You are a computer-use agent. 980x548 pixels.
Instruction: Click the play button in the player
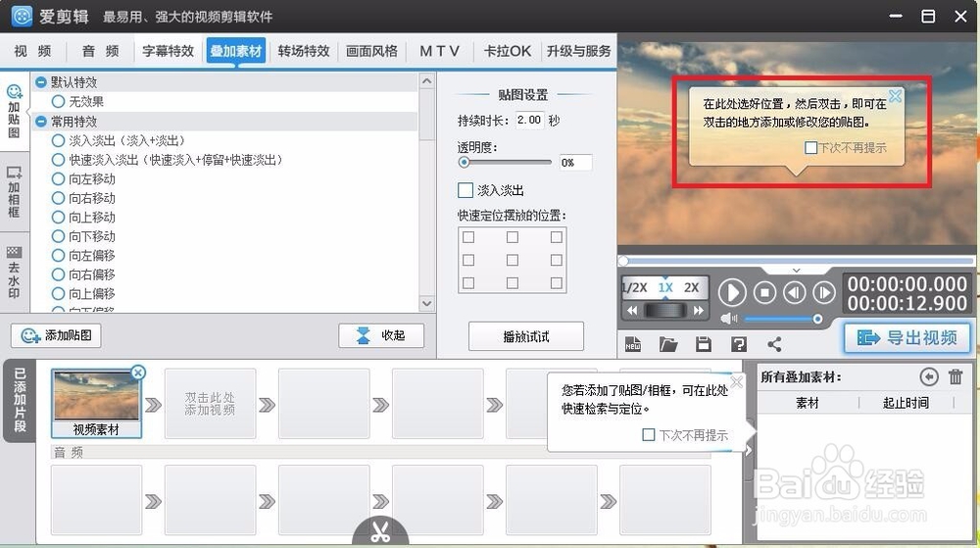point(732,292)
